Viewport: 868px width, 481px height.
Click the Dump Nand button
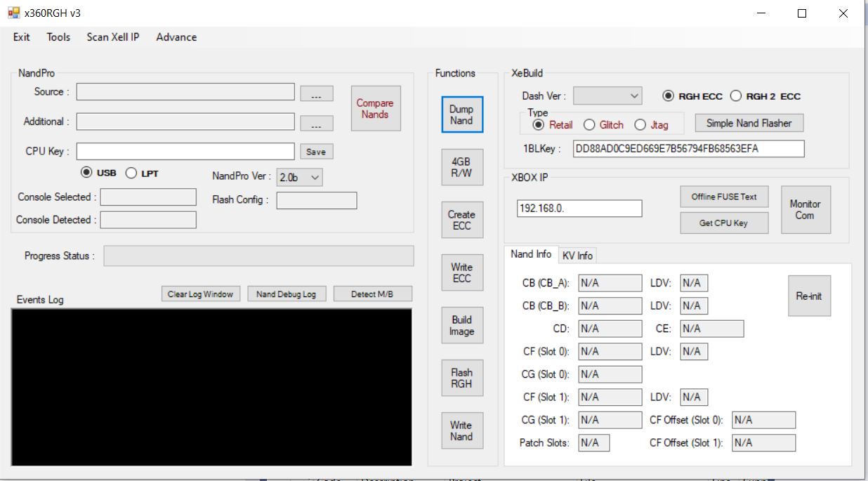pos(461,114)
